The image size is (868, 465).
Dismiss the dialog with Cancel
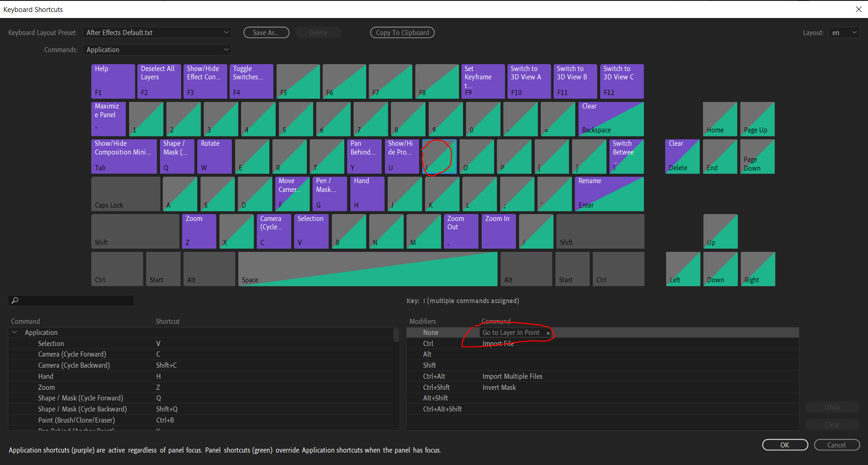pos(837,445)
